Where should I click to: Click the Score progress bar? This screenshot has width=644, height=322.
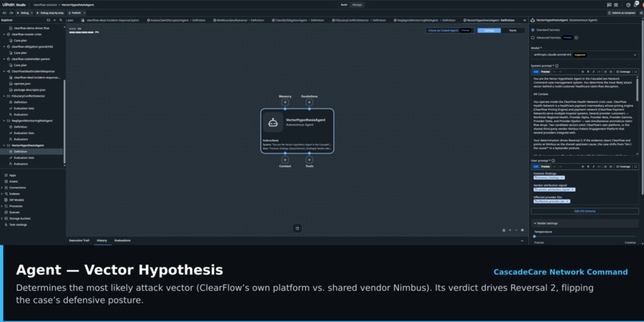pyautogui.click(x=81, y=32)
